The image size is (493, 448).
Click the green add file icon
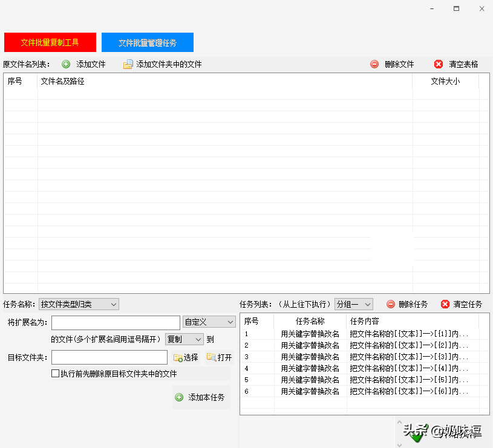pos(66,64)
